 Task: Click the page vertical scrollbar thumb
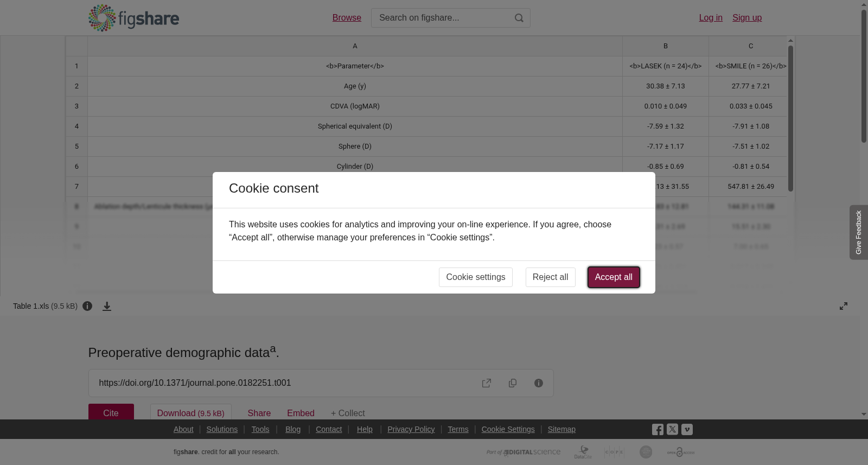click(x=864, y=76)
